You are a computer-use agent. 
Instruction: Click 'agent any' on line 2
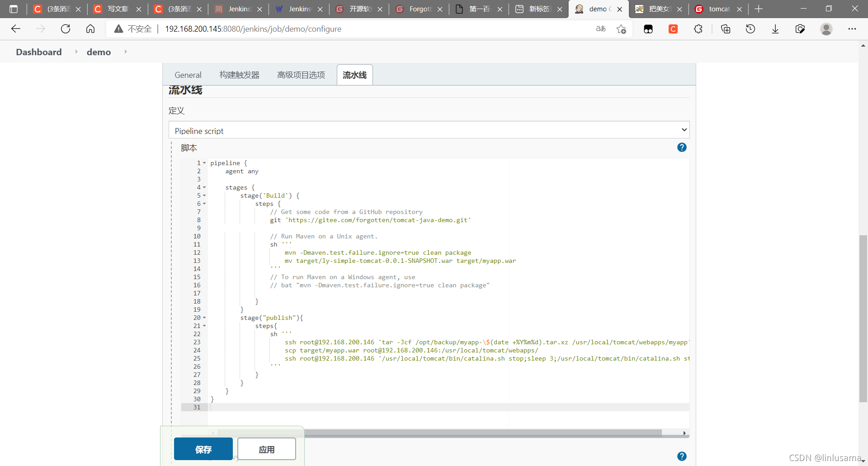click(x=242, y=171)
